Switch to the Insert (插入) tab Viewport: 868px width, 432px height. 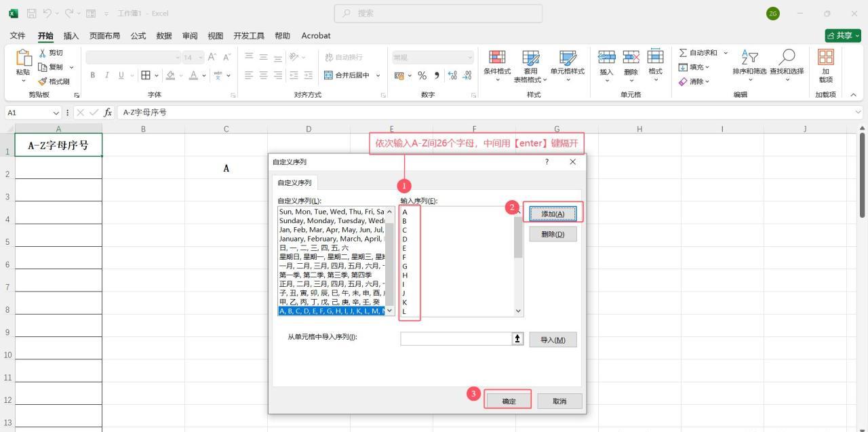point(71,36)
